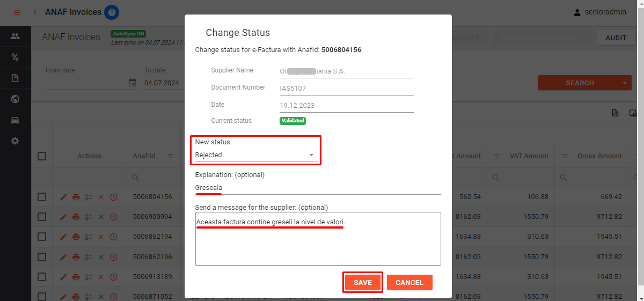Image resolution: width=644 pixels, height=301 pixels.
Task: Click the Document Number field IAS5107
Action: [x=347, y=89]
